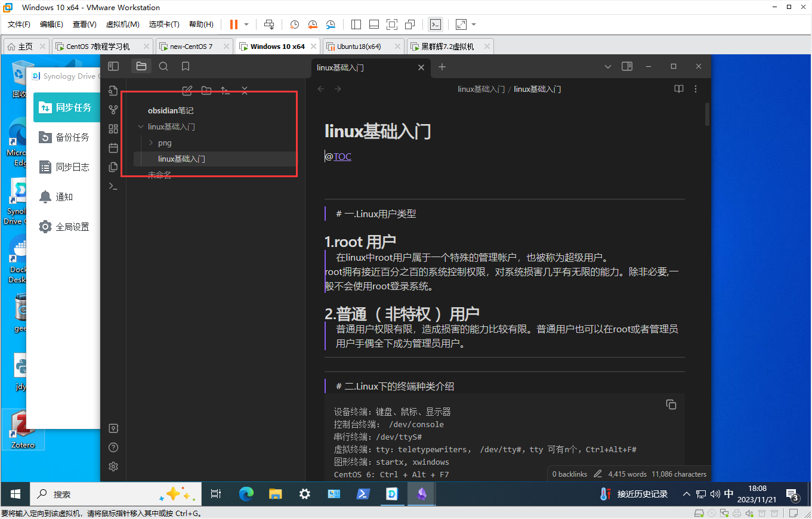Copy the terminal types code block
This screenshot has width=812, height=519.
671,404
